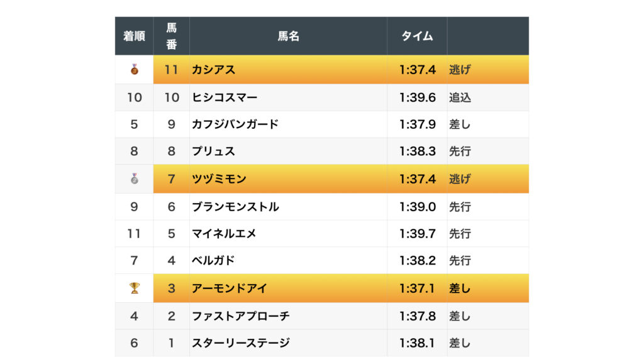This screenshot has width=644, height=362.
Task: Click the time 1:39.7 for マイネルエメ
Action: click(x=417, y=234)
